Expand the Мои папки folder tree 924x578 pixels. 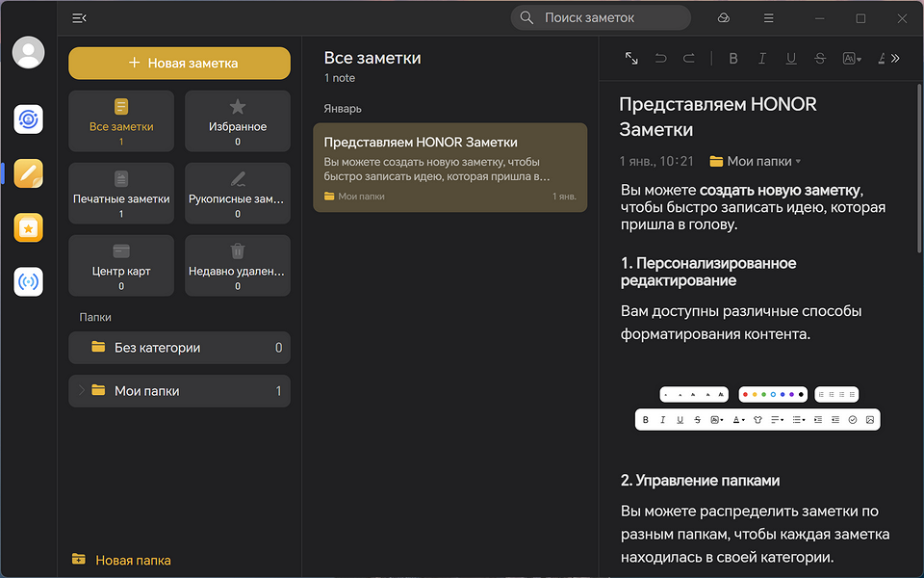(82, 391)
